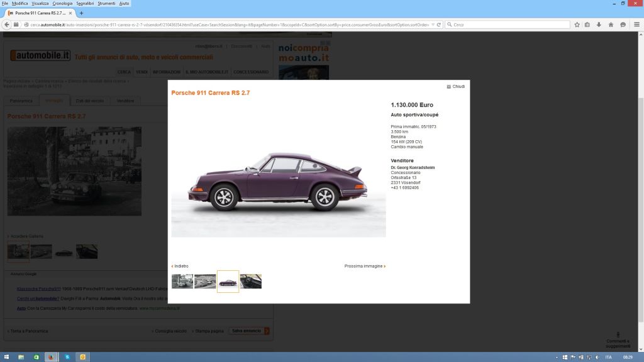Click the Torna a Panoramica link
This screenshot has height=362, width=644.
[x=28, y=331]
